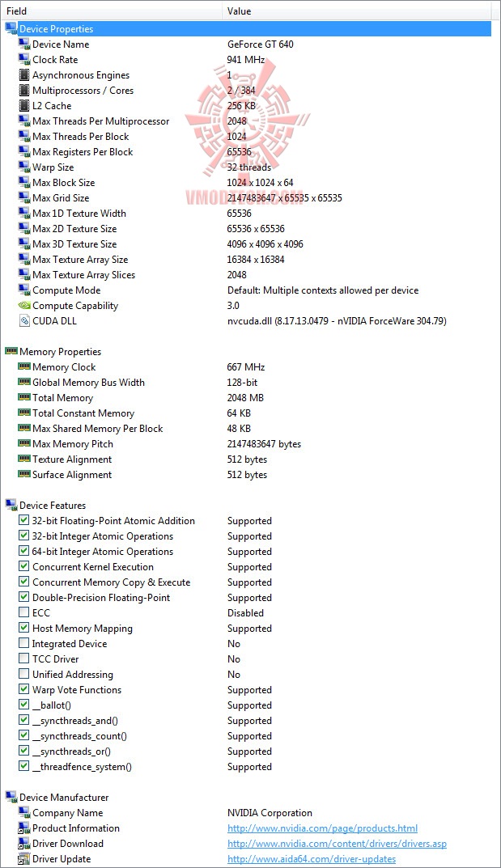Viewport: 501px width, 868px height.
Task: Click the Device Features group icon
Action: tap(11, 505)
